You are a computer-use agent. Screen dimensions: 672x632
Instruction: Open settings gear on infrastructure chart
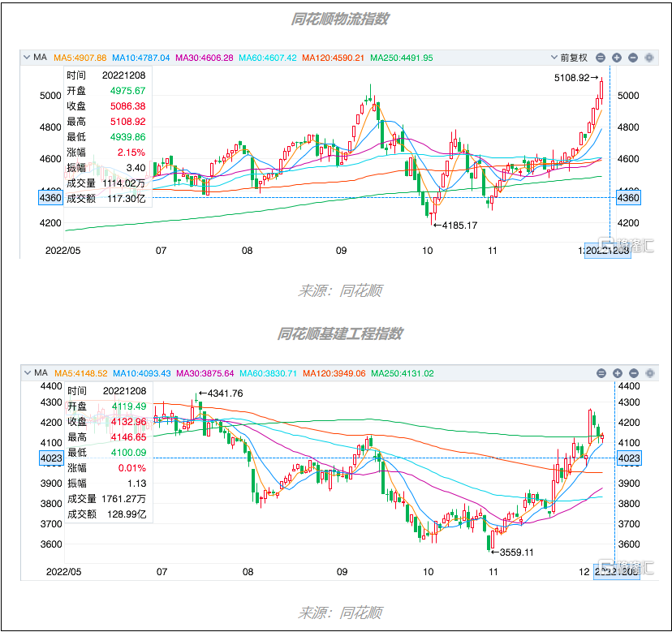click(x=648, y=373)
